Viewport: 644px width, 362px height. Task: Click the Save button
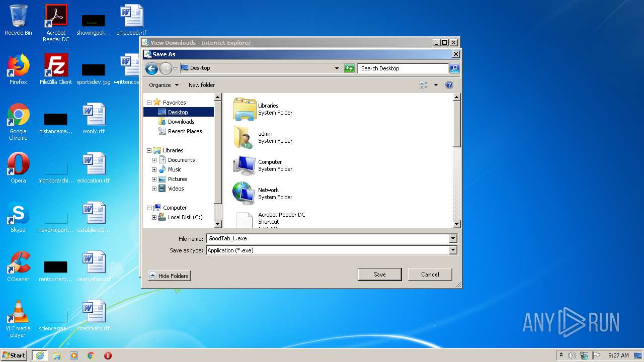pos(379,275)
